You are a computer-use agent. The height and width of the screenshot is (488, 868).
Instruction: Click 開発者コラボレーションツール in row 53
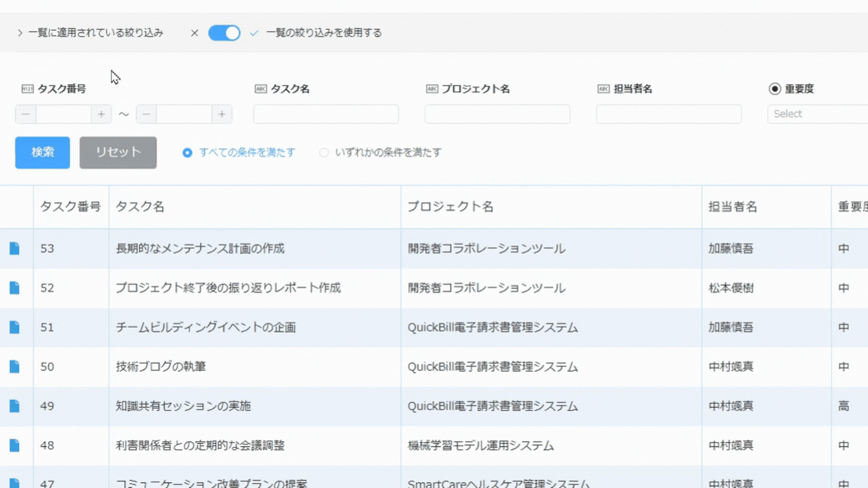coord(486,249)
